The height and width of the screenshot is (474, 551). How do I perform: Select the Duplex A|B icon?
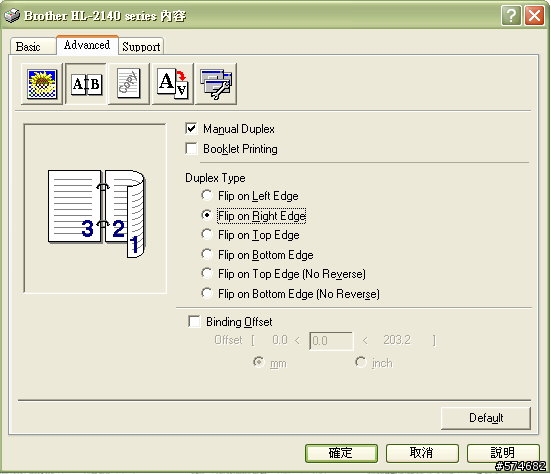[86, 84]
